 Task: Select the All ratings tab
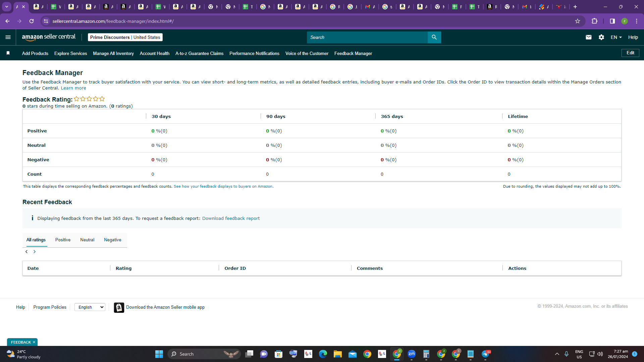point(36,240)
